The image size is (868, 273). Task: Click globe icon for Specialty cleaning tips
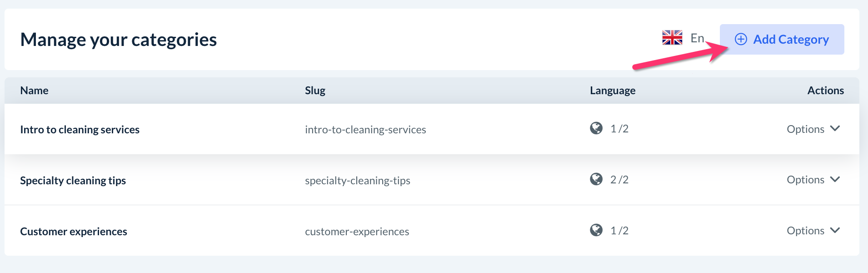pos(596,180)
